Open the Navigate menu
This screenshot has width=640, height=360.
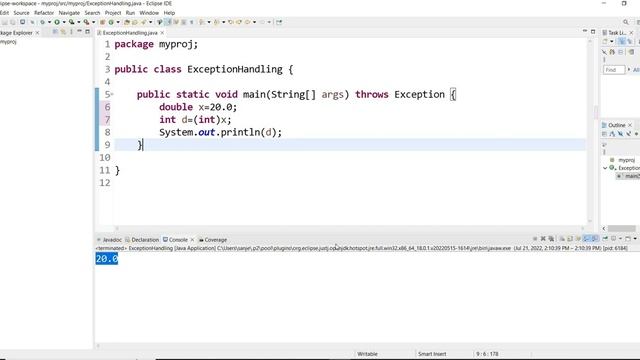click(x=69, y=13)
